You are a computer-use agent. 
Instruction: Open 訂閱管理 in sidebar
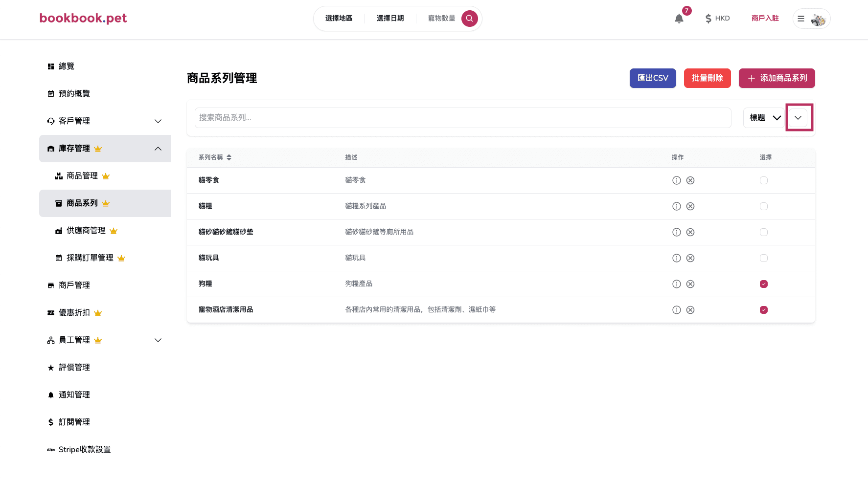(105, 422)
